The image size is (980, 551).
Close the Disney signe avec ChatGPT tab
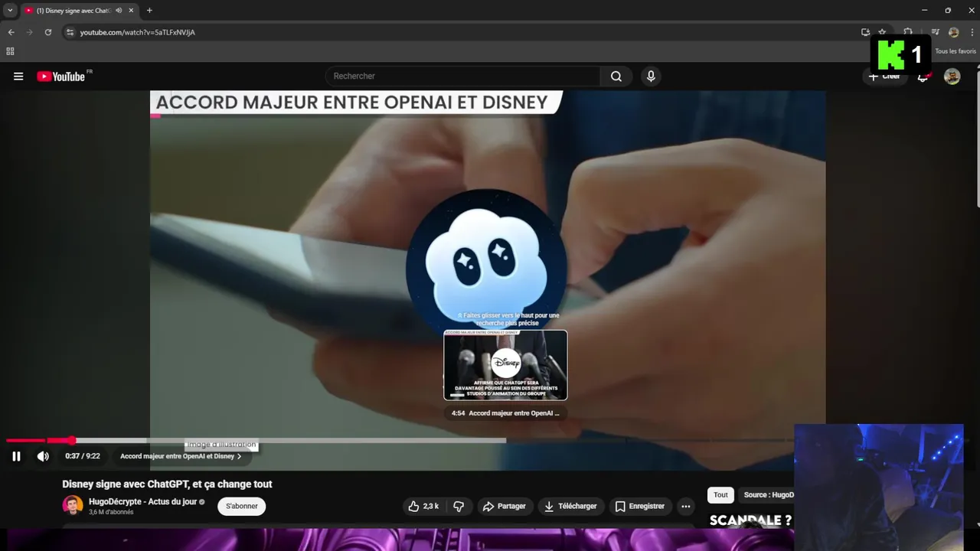[131, 10]
